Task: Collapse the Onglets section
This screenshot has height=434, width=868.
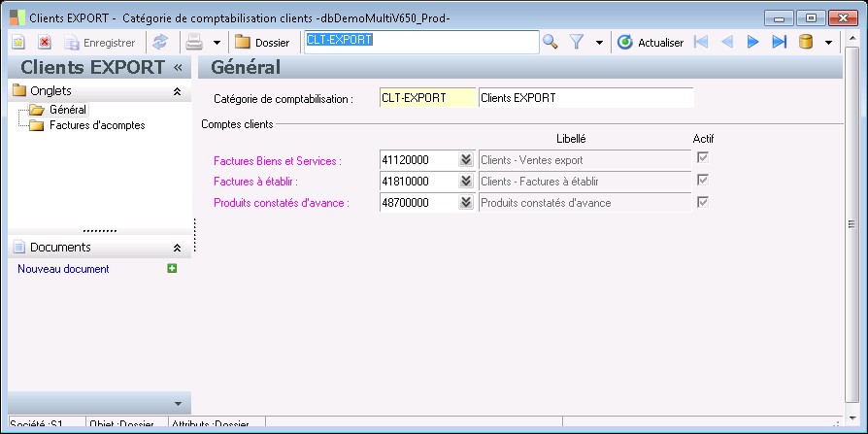Action: (177, 91)
